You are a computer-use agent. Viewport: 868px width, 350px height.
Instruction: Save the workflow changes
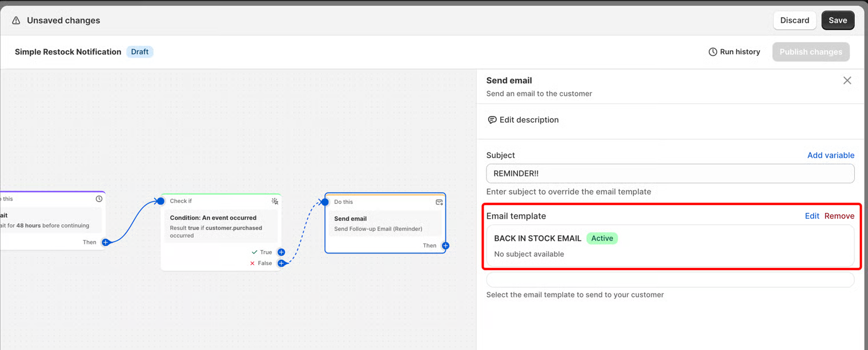838,21
